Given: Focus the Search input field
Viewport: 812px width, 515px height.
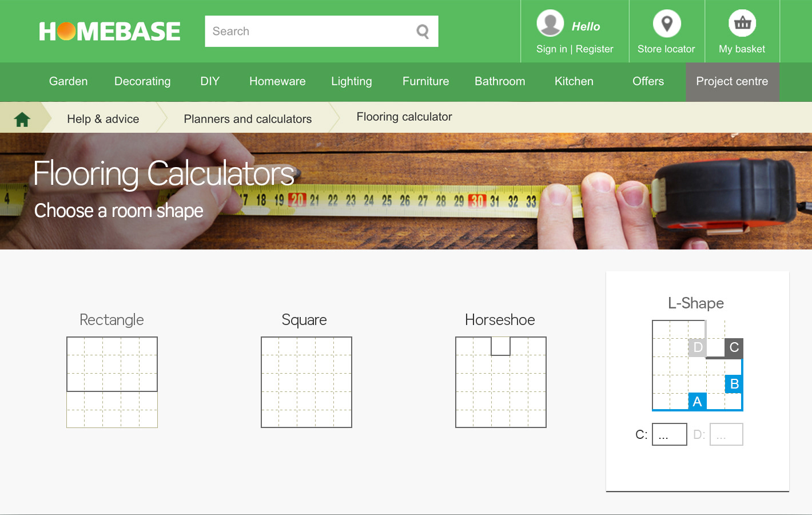Looking at the screenshot, I should click(x=321, y=31).
